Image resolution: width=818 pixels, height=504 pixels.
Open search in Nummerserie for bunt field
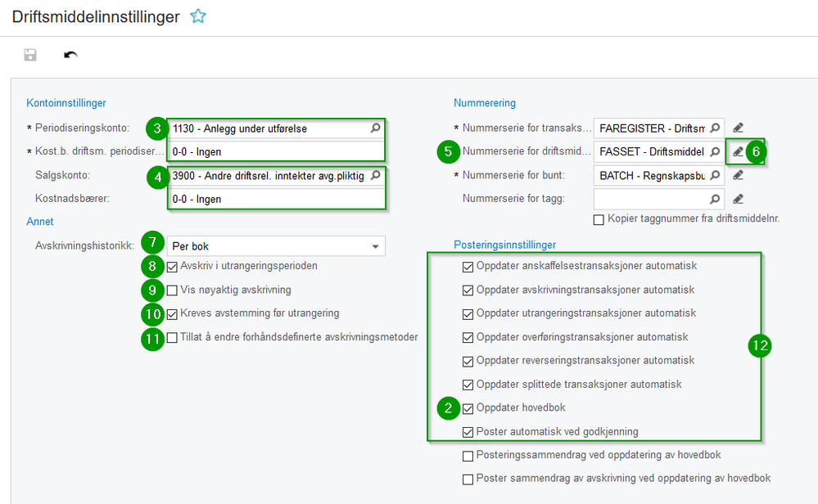(x=715, y=176)
